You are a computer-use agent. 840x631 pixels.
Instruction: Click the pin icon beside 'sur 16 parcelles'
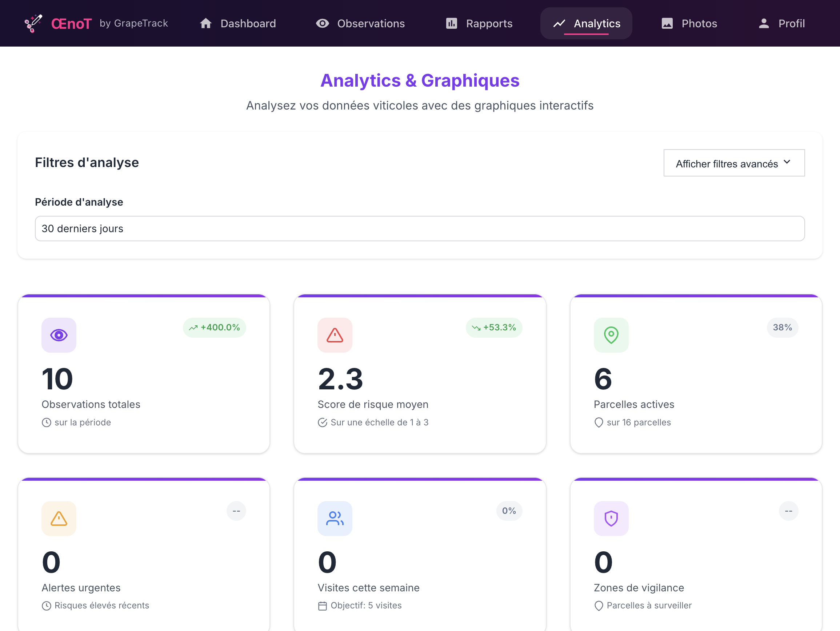click(599, 422)
